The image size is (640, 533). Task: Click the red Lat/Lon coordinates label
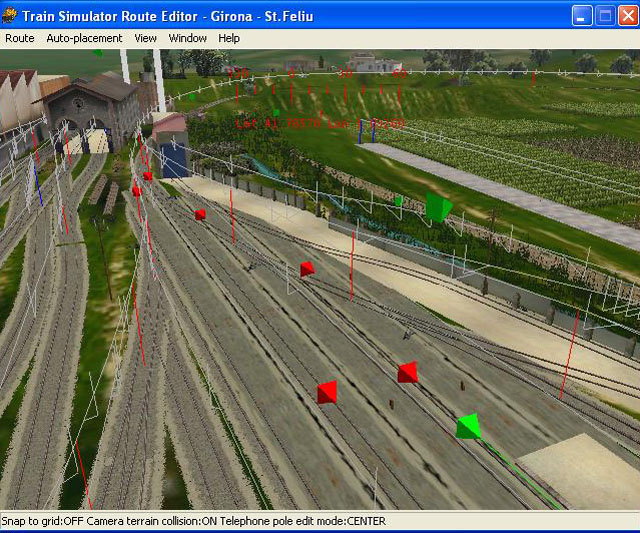click(320, 124)
